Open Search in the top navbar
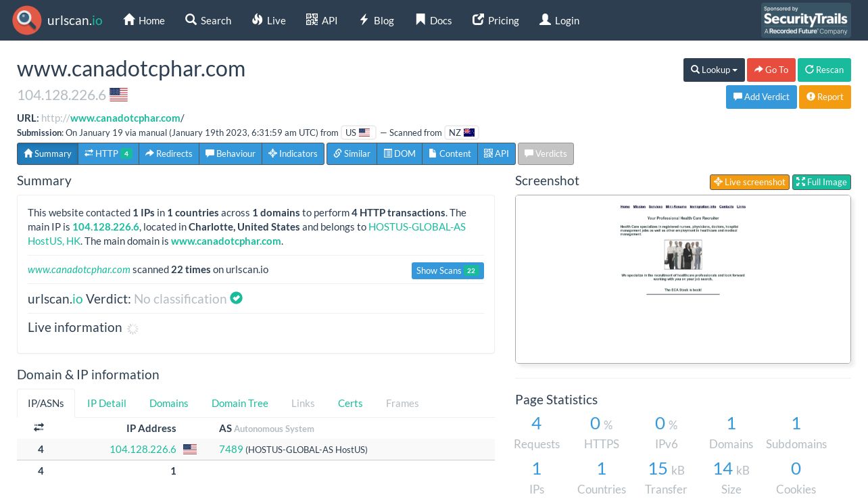The image size is (868, 503). click(208, 20)
